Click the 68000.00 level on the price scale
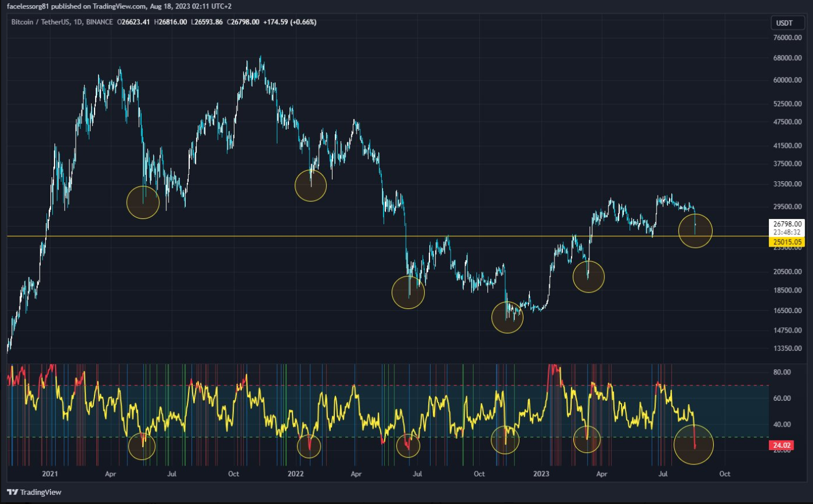The height and width of the screenshot is (504, 813). click(x=787, y=58)
